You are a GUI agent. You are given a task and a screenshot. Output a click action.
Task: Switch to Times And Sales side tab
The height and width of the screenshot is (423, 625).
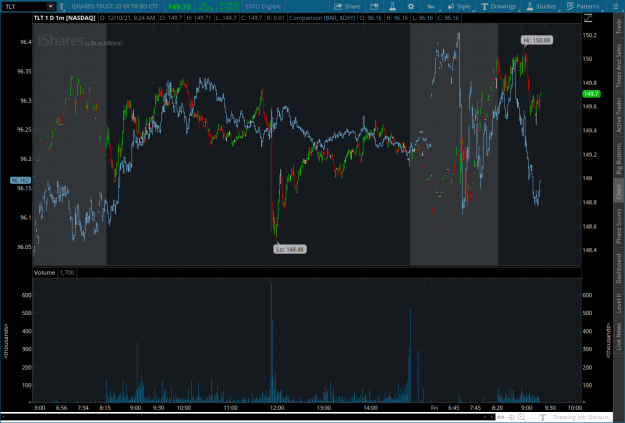pyautogui.click(x=619, y=65)
